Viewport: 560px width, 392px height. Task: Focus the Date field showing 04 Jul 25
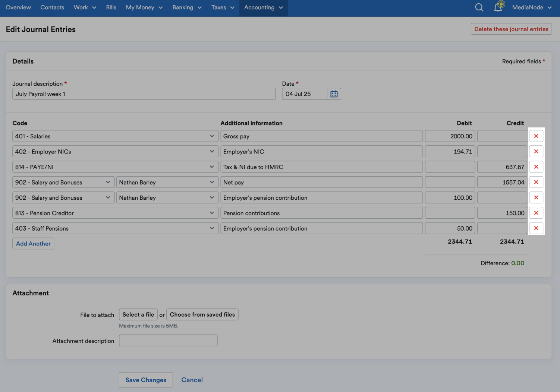click(305, 94)
